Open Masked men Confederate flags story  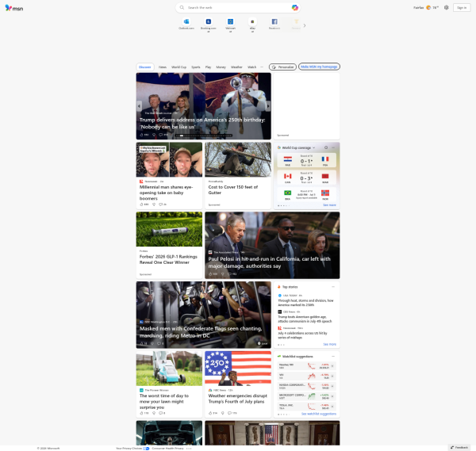(x=201, y=332)
